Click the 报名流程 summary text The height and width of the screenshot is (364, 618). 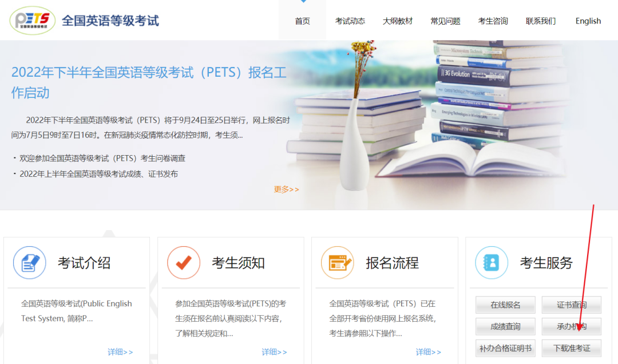[x=383, y=318]
